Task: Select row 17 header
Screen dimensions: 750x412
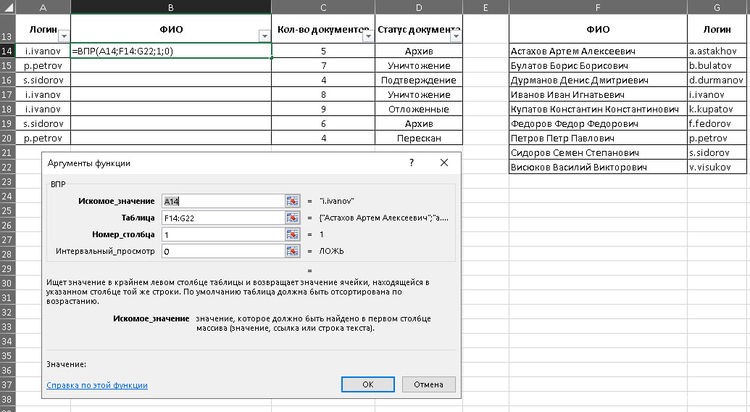Action: (x=7, y=94)
